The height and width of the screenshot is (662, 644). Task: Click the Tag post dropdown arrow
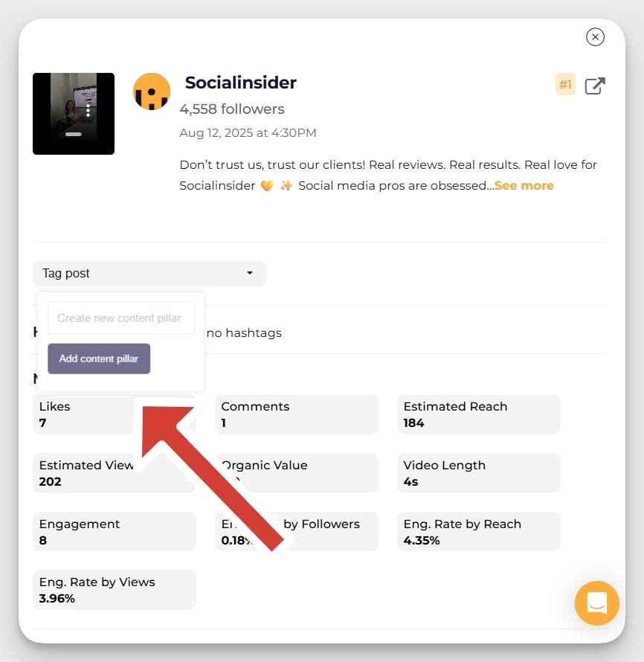point(250,273)
